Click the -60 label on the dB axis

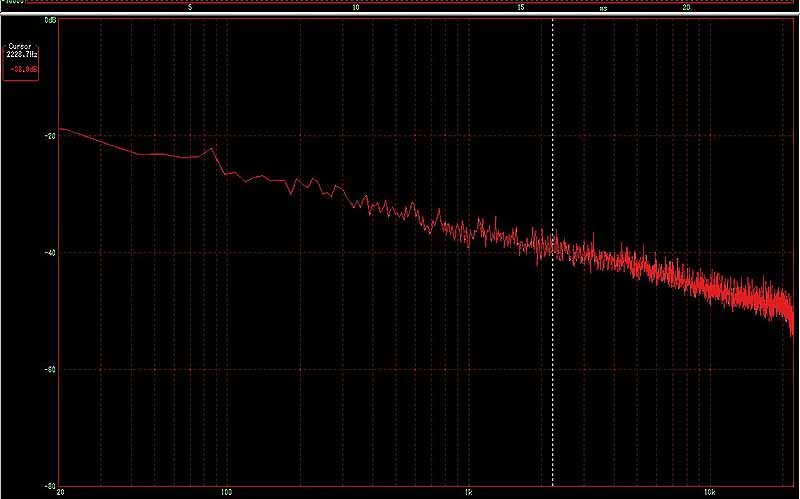click(49, 369)
